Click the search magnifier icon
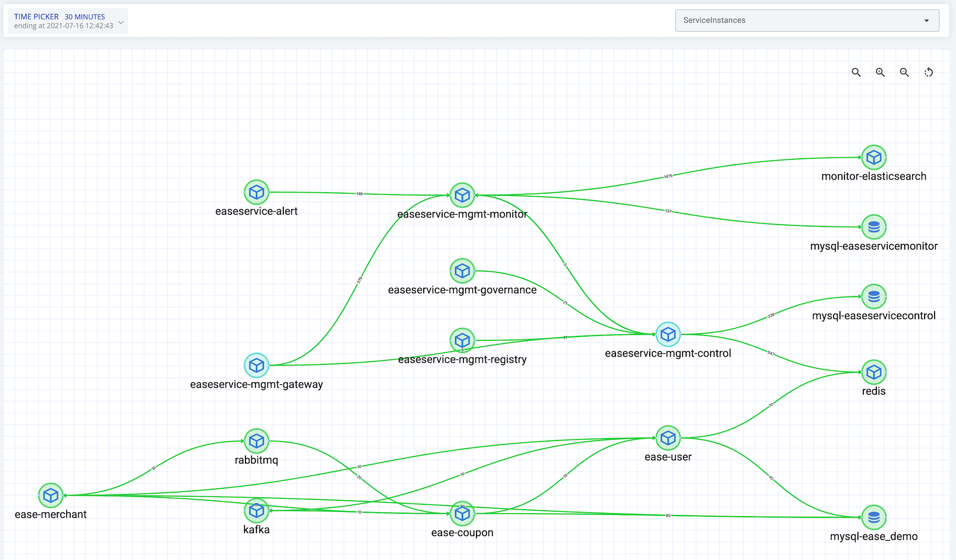The image size is (956, 560). pos(856,73)
